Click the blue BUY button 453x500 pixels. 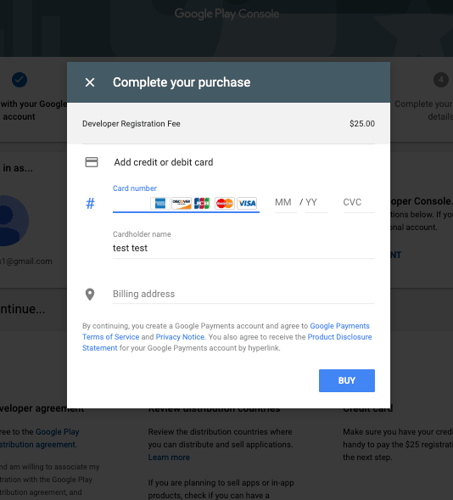(347, 380)
